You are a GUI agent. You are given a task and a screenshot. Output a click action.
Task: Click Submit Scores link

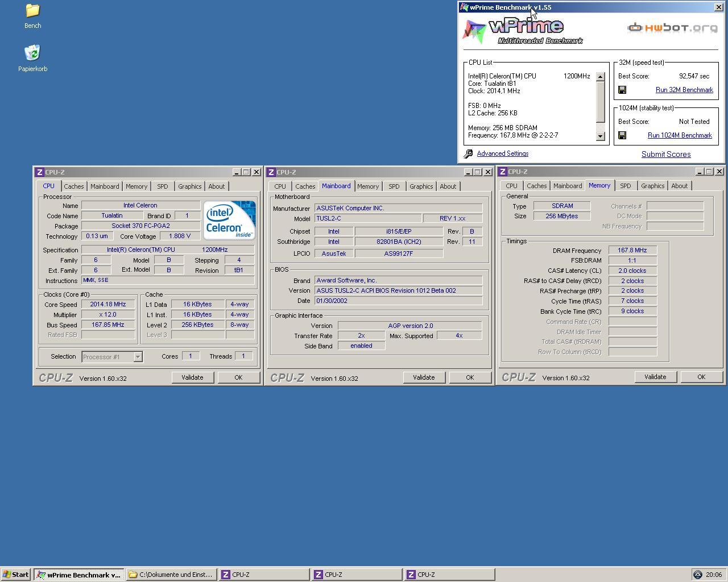click(666, 154)
